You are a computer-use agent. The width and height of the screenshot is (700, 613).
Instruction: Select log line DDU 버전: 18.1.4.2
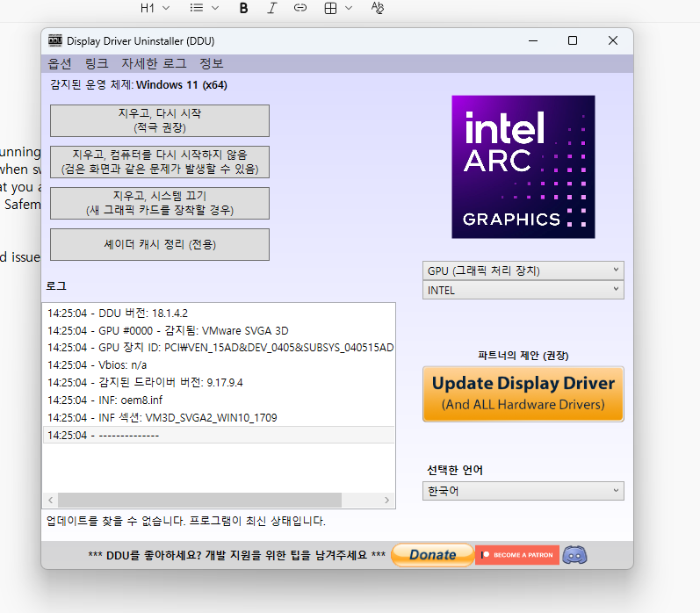click(x=219, y=313)
